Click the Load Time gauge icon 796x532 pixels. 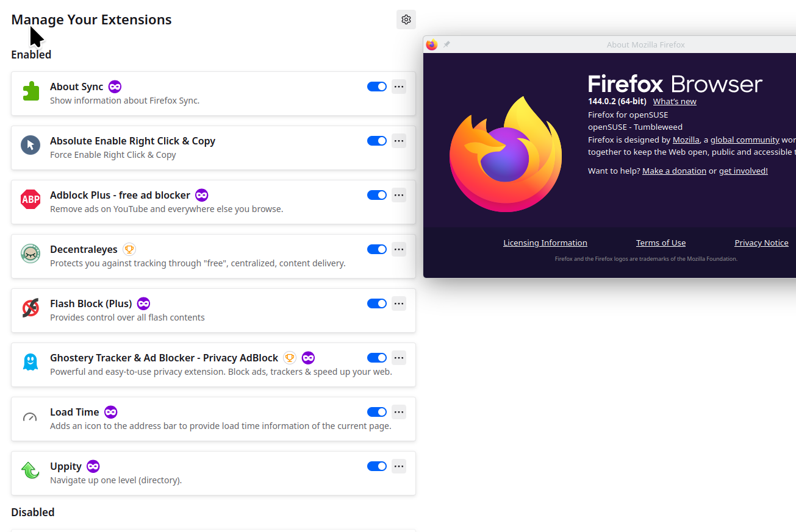pos(30,417)
